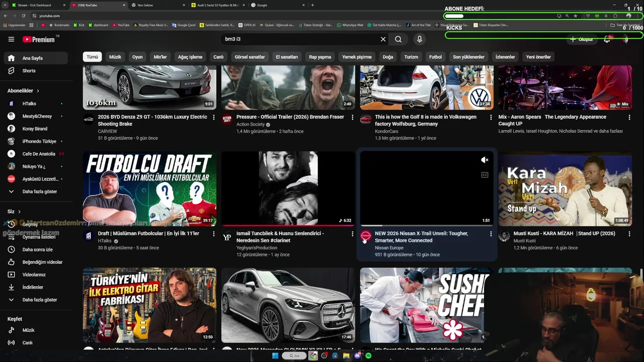This screenshot has height=362, width=644.
Task: Toggle captions on the Nissan preview
Action: pos(485,175)
